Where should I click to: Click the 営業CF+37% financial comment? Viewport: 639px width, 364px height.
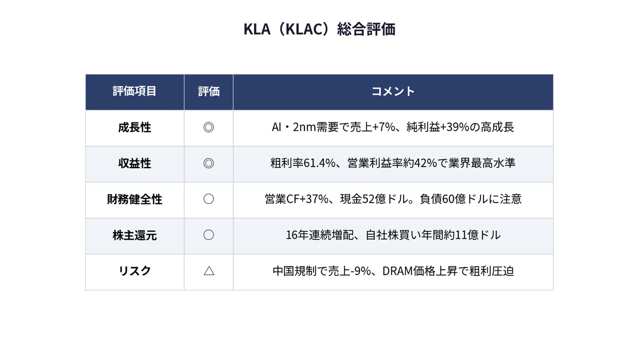coord(393,200)
